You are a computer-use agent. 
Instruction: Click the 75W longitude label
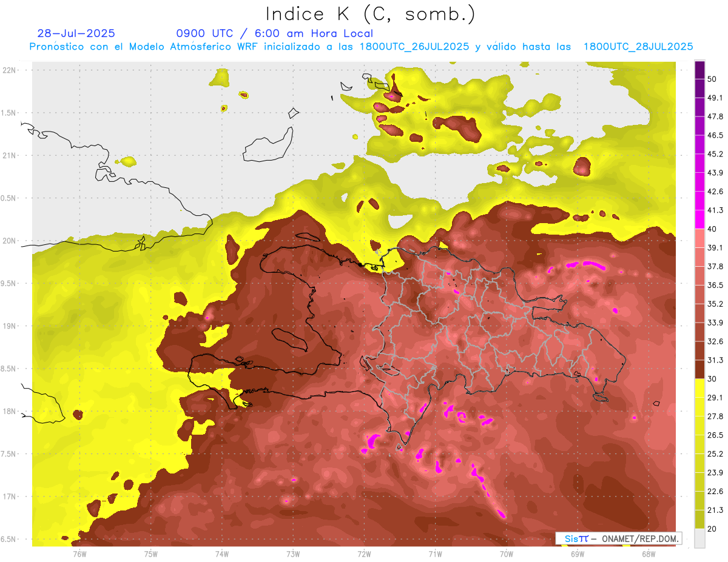(x=150, y=553)
